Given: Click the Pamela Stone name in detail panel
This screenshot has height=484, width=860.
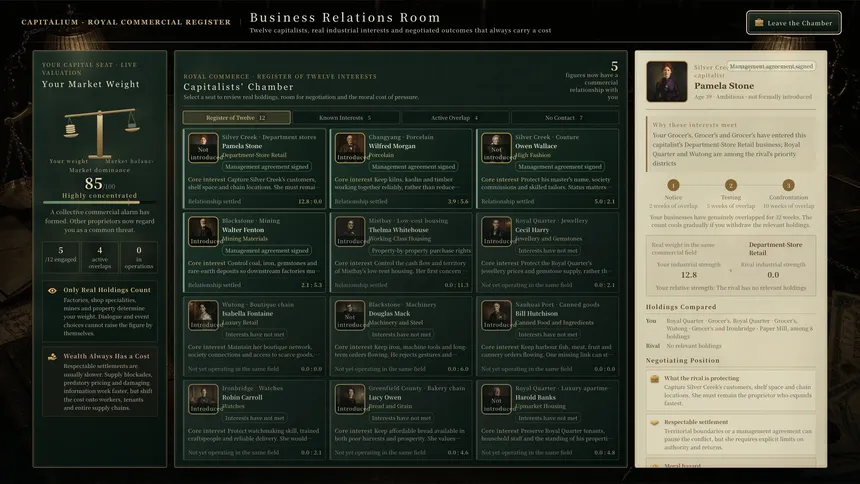Looking at the screenshot, I should pos(724,86).
